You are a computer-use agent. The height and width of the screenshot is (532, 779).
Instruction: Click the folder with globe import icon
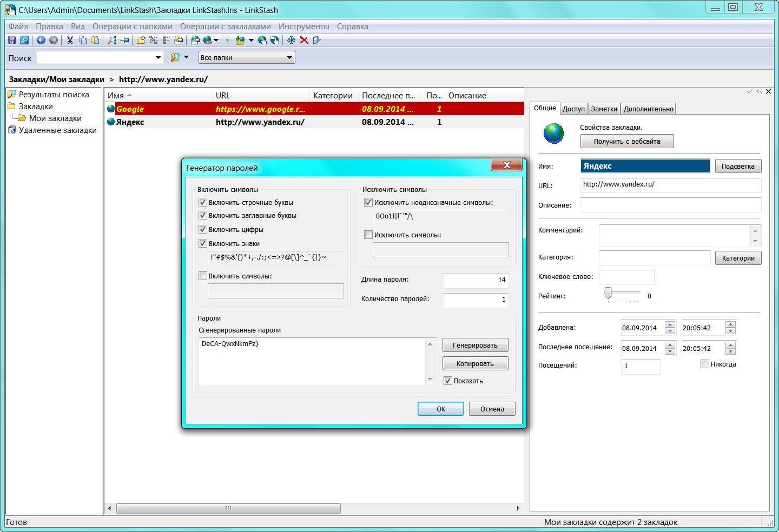click(x=240, y=40)
